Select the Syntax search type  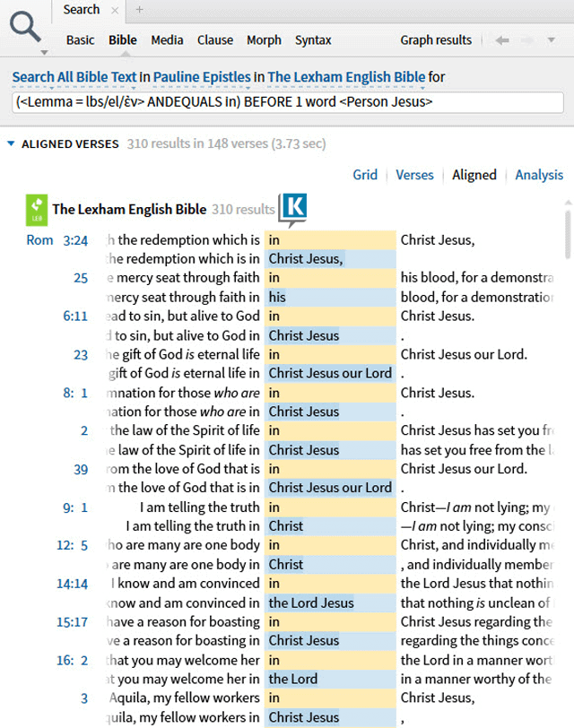click(313, 40)
